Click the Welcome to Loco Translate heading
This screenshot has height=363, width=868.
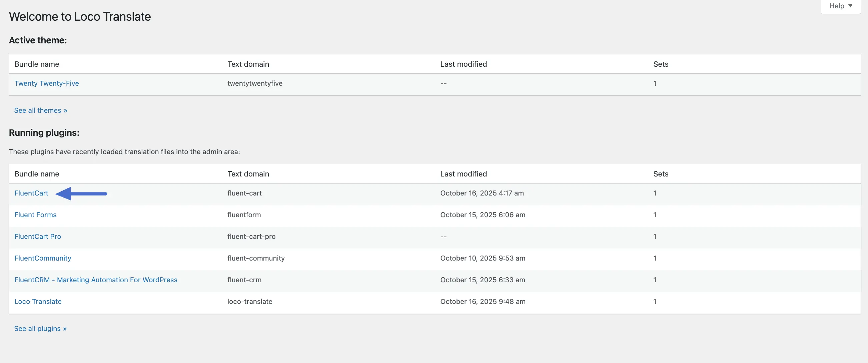[80, 17]
